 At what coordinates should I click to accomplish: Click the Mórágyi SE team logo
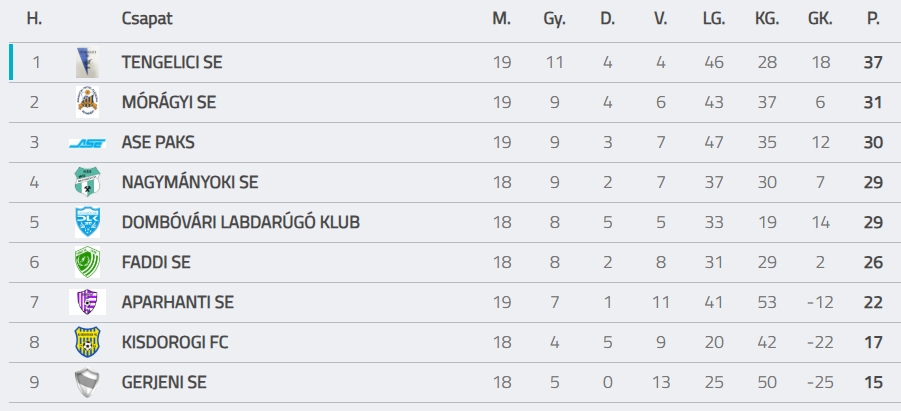click(x=87, y=102)
